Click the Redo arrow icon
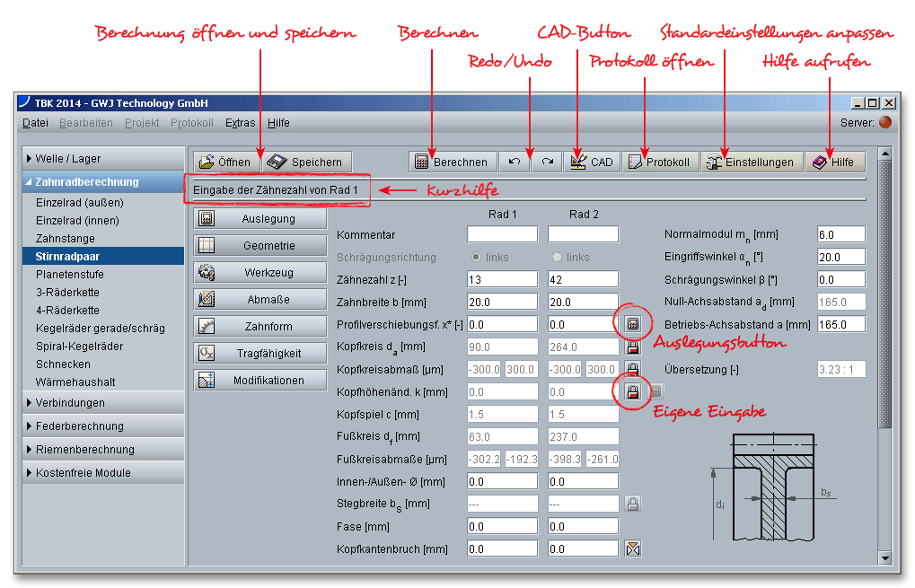Image resolution: width=915 pixels, height=588 pixels. pyautogui.click(x=546, y=162)
